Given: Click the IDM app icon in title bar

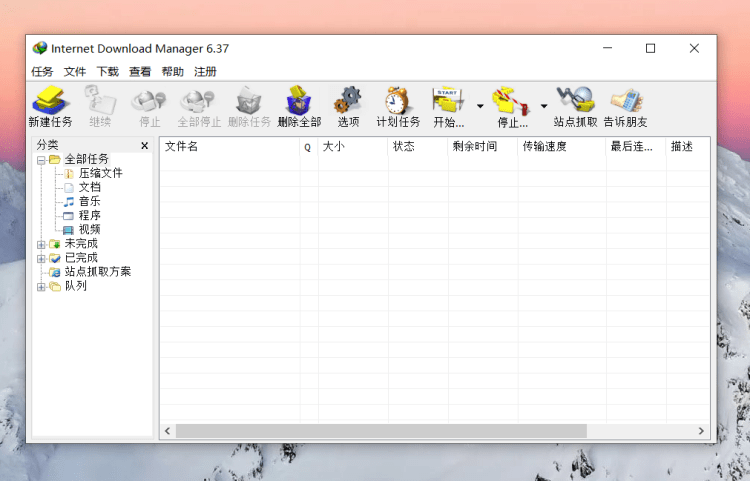Looking at the screenshot, I should [x=40, y=48].
